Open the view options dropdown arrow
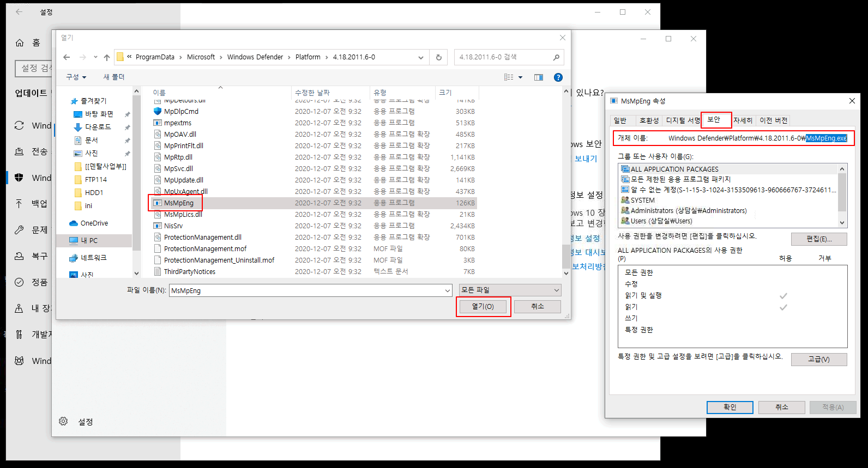 (x=520, y=77)
